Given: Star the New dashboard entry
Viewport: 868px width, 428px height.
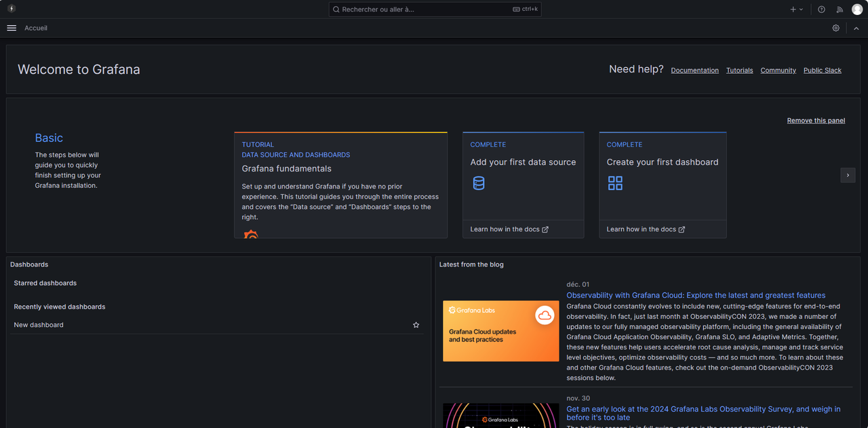Looking at the screenshot, I should 416,325.
